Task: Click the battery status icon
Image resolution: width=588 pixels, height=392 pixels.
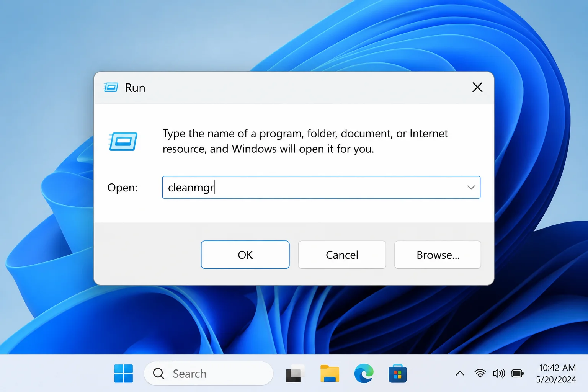Action: pyautogui.click(x=518, y=373)
